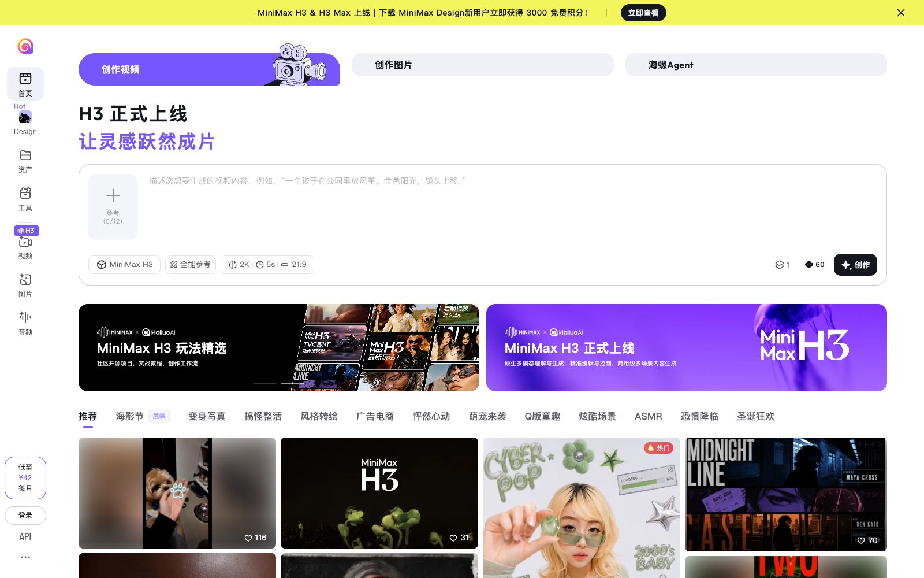
Task: Open the API link in sidebar
Action: pyautogui.click(x=25, y=536)
